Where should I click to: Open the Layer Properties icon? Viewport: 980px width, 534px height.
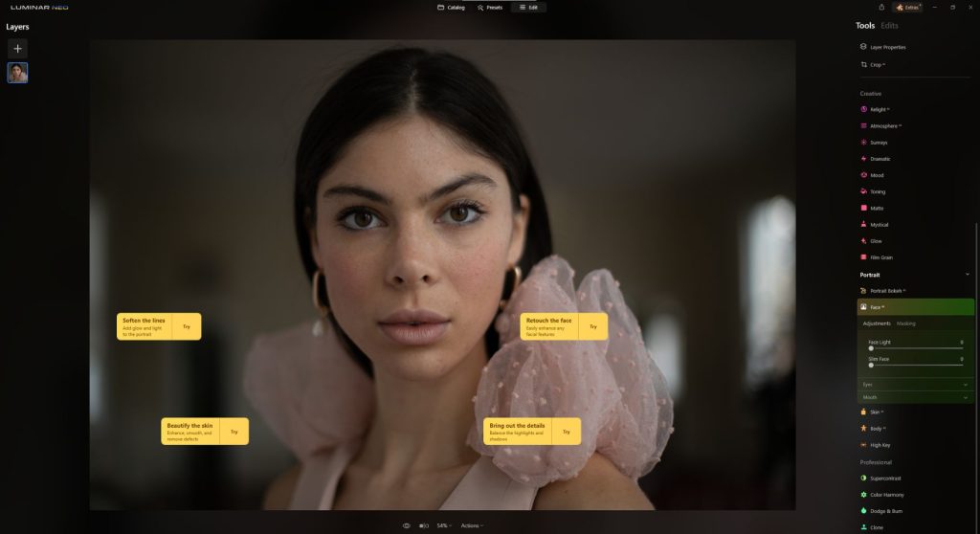pyautogui.click(x=863, y=47)
